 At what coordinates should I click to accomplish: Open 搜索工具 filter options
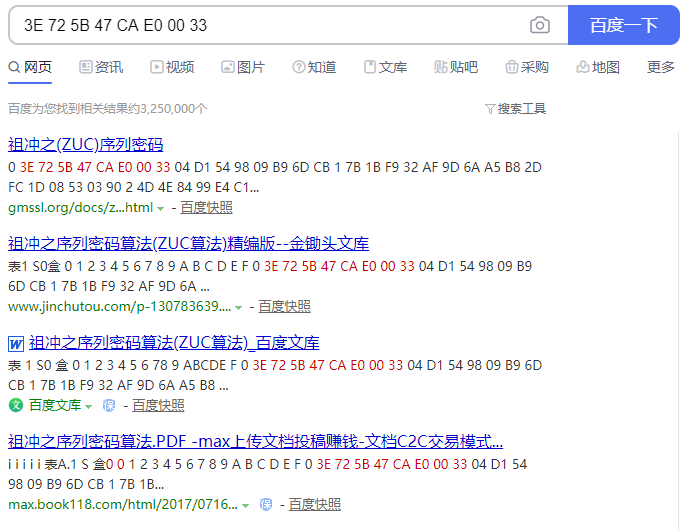click(x=516, y=108)
